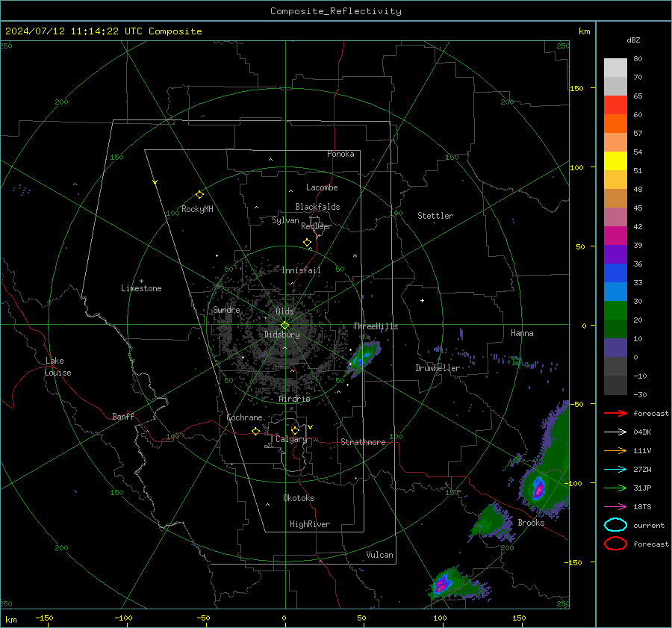
Task: Click the Innisfail city label
Action: tap(301, 270)
